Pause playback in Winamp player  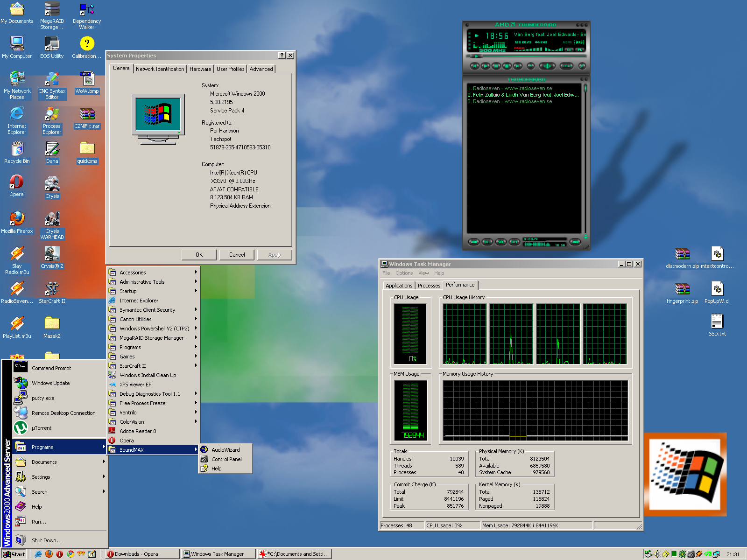[496, 66]
